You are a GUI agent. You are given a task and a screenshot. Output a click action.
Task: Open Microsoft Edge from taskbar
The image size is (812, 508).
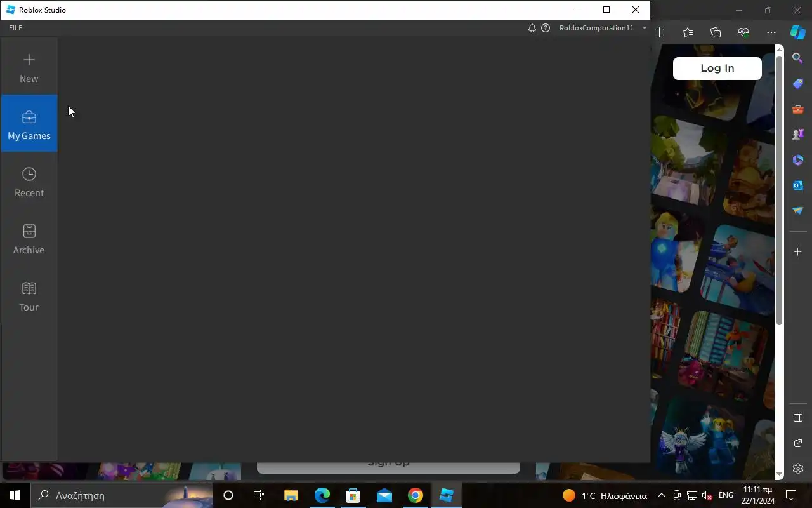point(322,495)
